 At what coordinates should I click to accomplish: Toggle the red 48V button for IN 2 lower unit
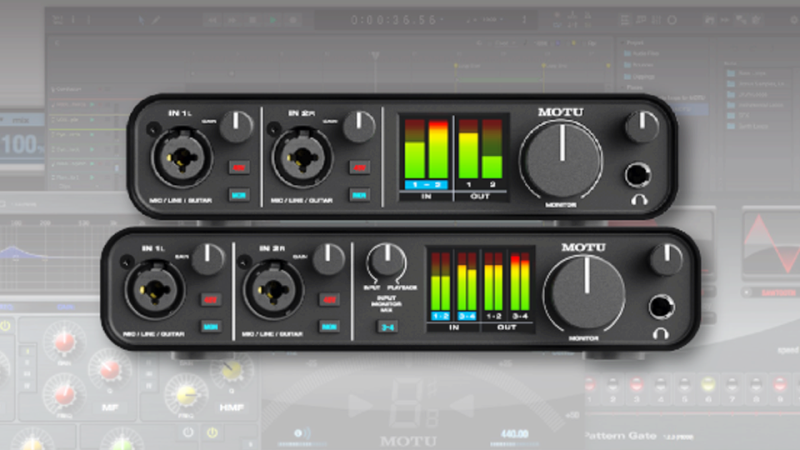(x=330, y=299)
